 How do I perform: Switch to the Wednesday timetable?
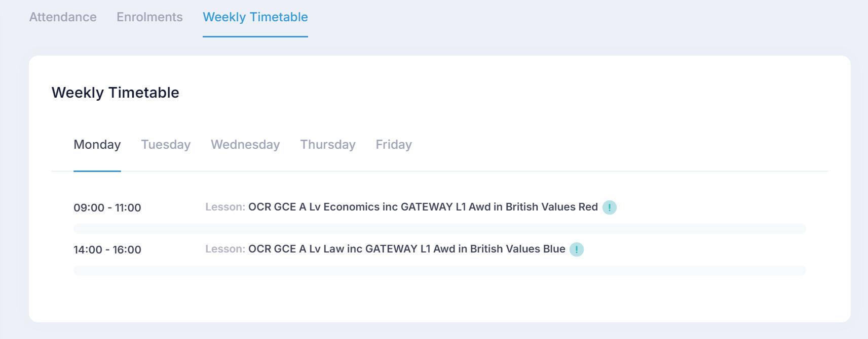click(x=245, y=145)
